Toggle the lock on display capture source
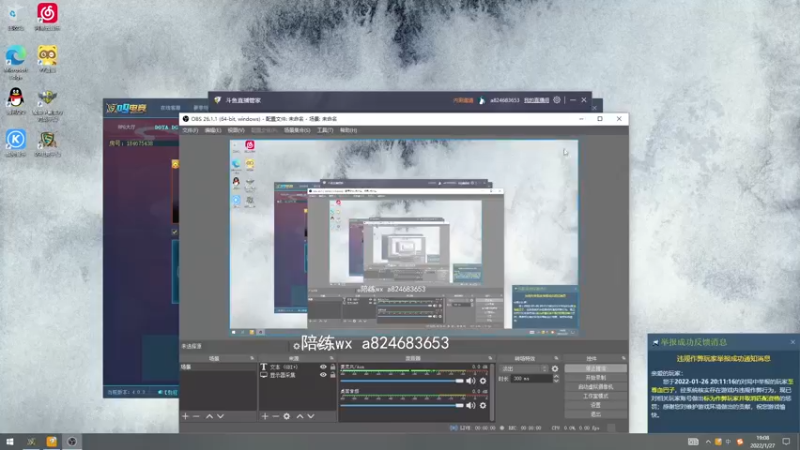Viewport: 800px width, 450px height. pos(333,375)
